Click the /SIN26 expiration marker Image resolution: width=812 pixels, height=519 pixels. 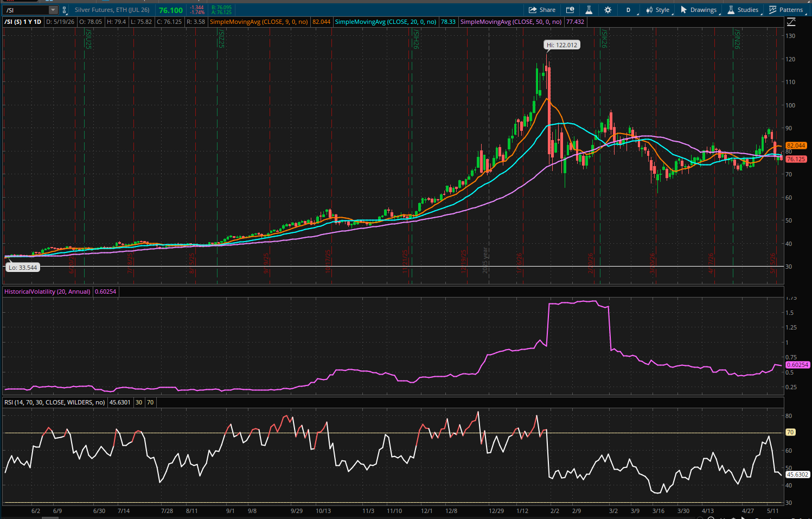click(737, 39)
